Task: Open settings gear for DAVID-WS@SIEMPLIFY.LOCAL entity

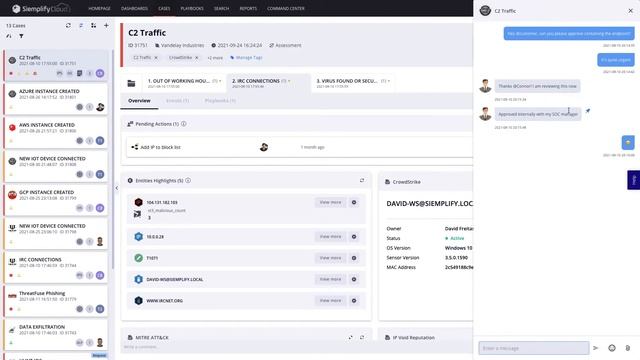Action: (354, 279)
